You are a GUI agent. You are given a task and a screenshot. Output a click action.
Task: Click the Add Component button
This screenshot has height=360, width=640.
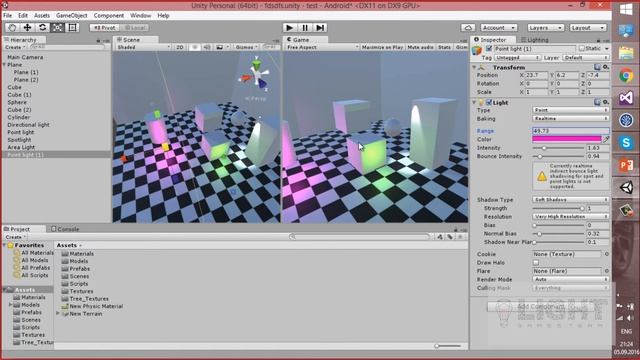[x=541, y=306]
